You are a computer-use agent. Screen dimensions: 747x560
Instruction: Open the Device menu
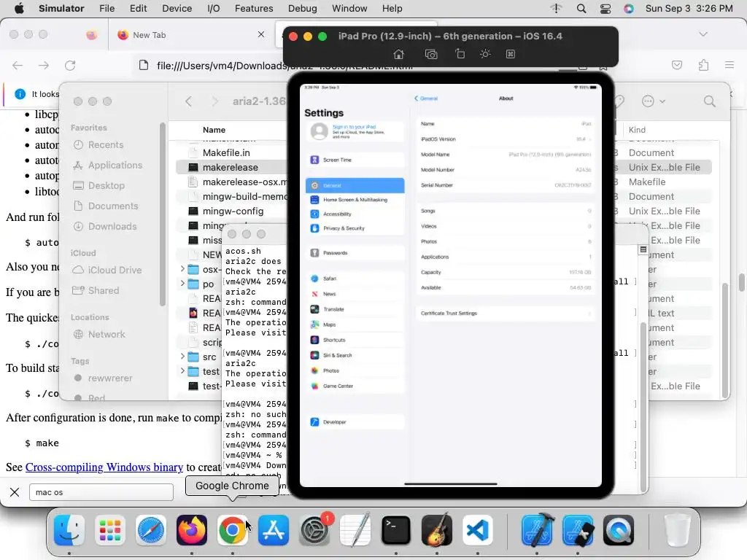coord(177,9)
